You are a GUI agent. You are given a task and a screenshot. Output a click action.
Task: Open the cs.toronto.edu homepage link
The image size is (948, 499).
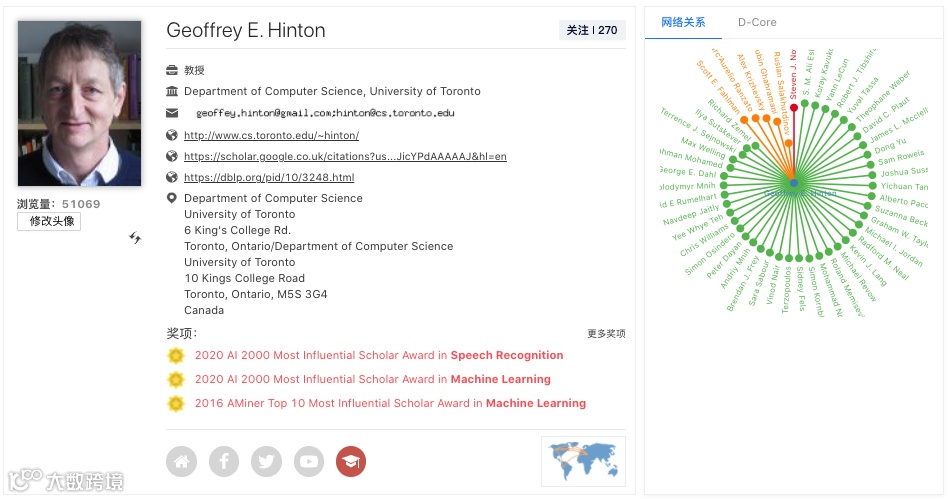pyautogui.click(x=271, y=135)
